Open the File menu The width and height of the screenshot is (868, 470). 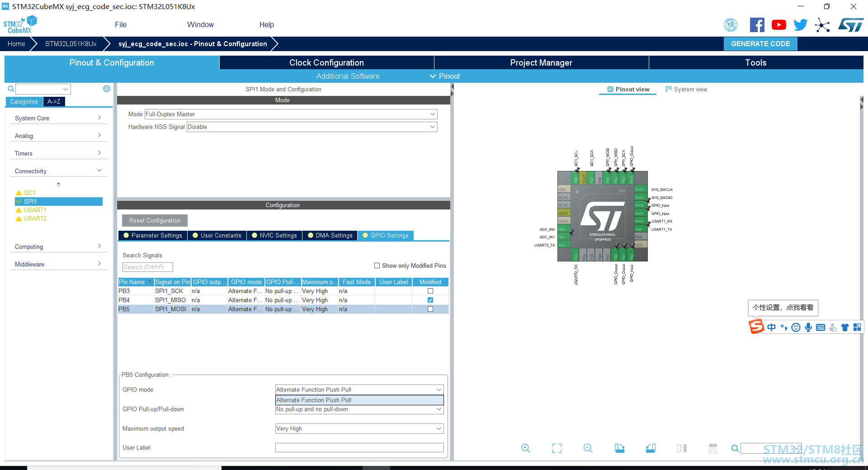click(x=121, y=24)
